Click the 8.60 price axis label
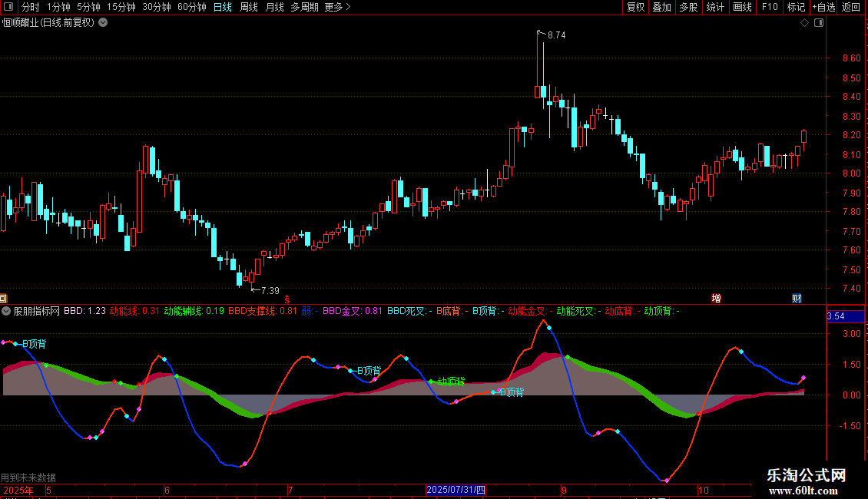 click(851, 58)
